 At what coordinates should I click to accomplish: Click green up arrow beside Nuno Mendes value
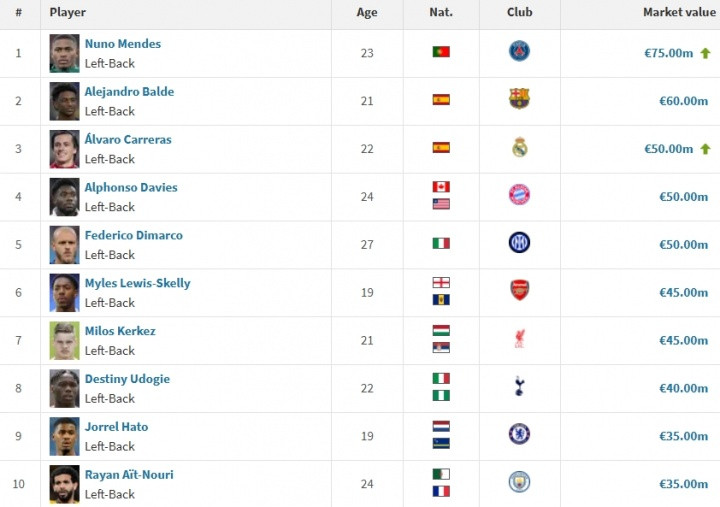click(705, 53)
